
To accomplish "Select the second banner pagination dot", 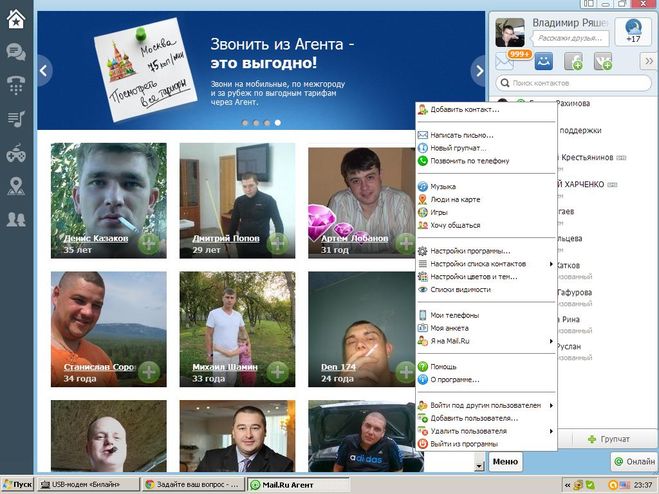I will (x=256, y=123).
